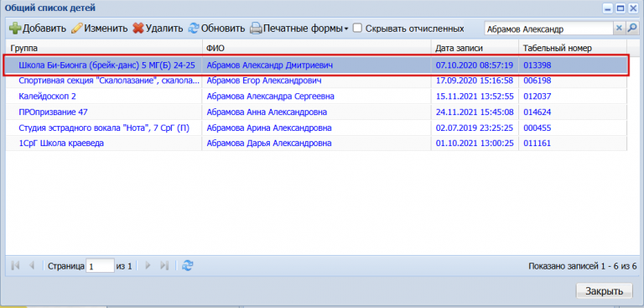Select Абрамова Дарья Александровна

[x=317, y=144]
